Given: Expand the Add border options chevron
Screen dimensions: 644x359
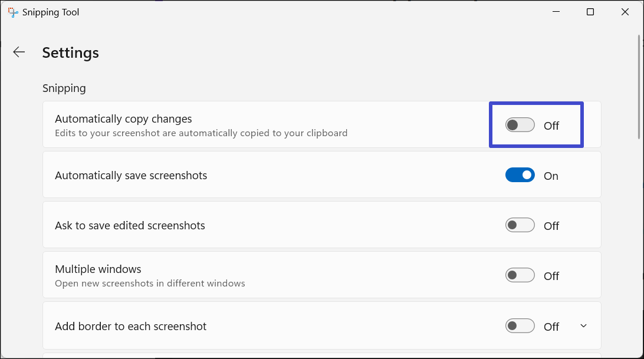Looking at the screenshot, I should coord(583,326).
